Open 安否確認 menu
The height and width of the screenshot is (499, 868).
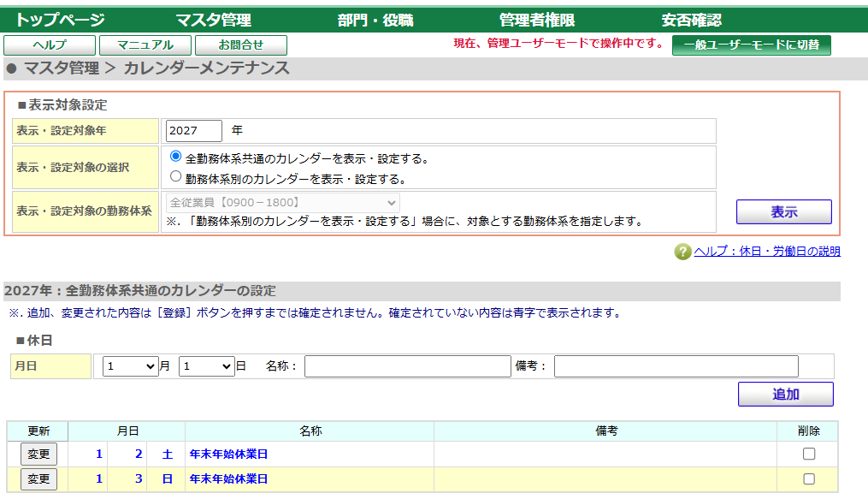(692, 21)
